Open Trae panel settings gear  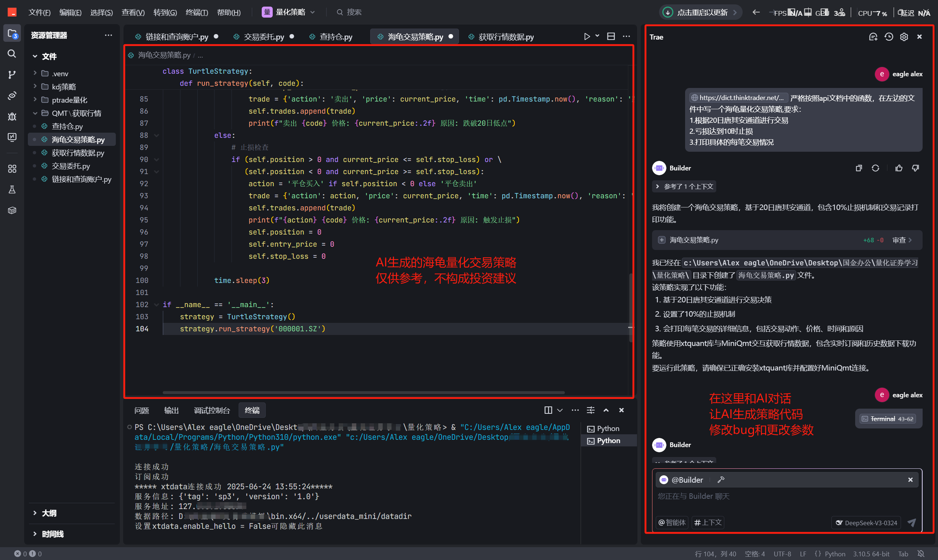pyautogui.click(x=904, y=37)
